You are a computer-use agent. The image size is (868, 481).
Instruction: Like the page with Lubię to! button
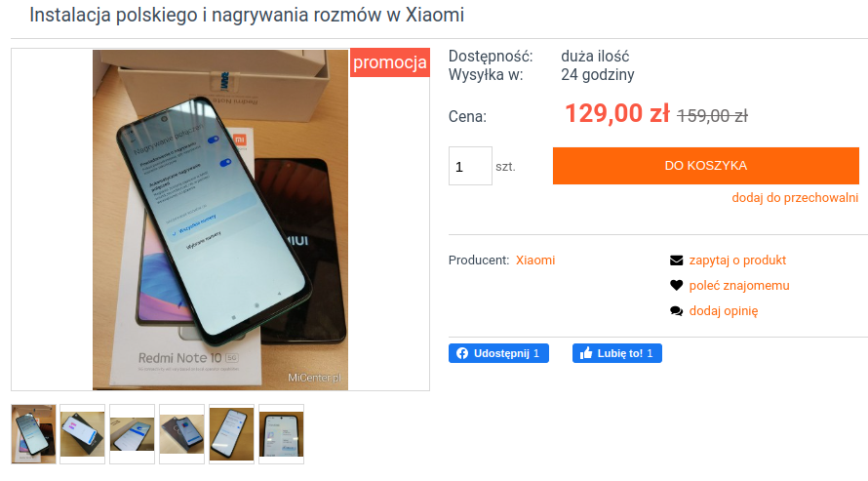pos(617,353)
